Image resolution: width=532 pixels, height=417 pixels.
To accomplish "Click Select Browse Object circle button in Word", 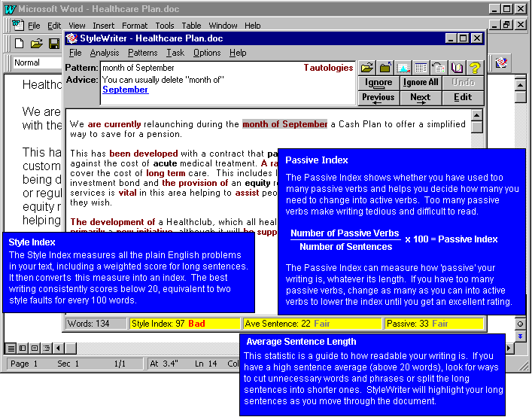I will click(520, 324).
